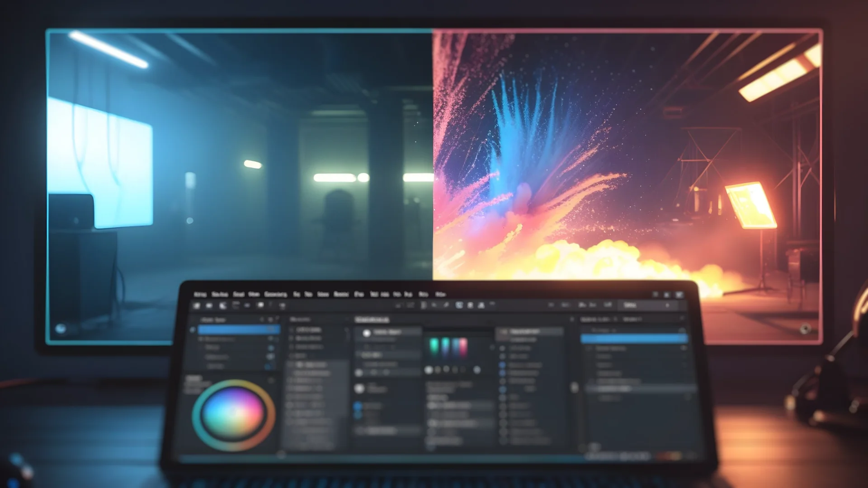The image size is (868, 488).
Task: Switch to the second tab in the right panel header
Action: point(632,319)
